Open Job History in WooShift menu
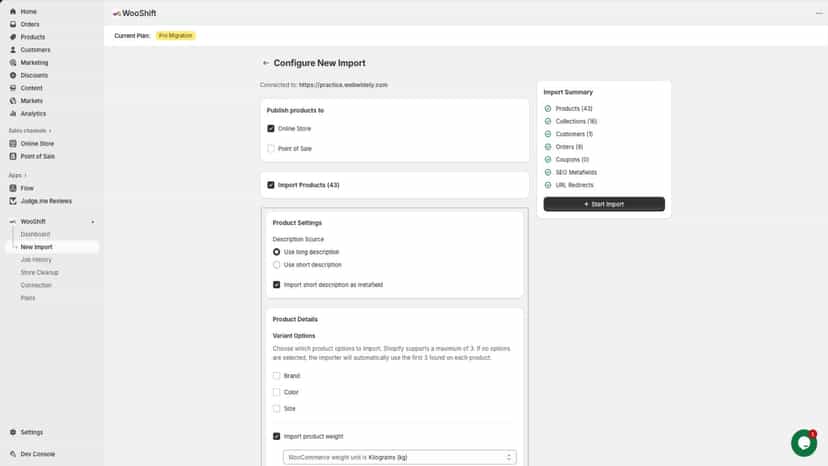This screenshot has width=828, height=466. (36, 259)
